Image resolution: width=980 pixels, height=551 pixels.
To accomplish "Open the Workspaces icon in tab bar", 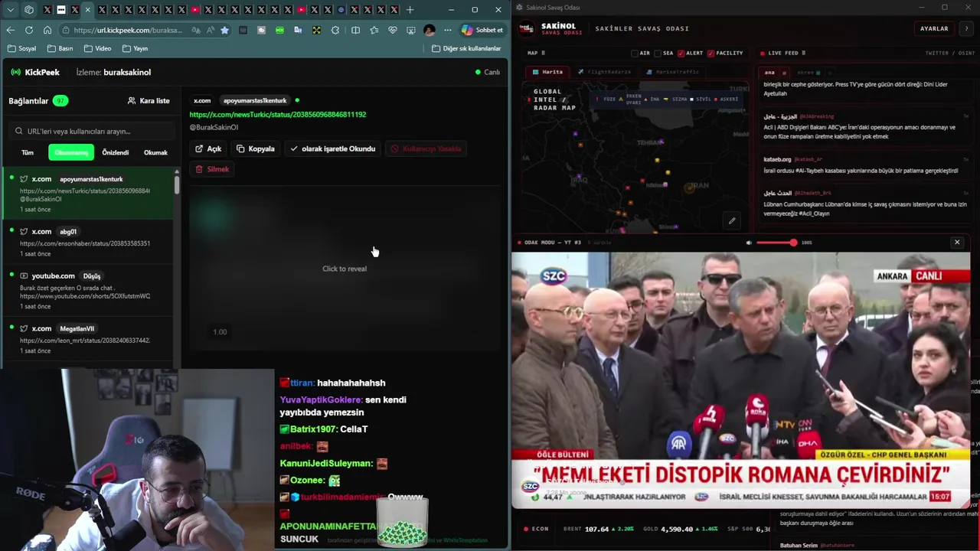I will [x=29, y=10].
